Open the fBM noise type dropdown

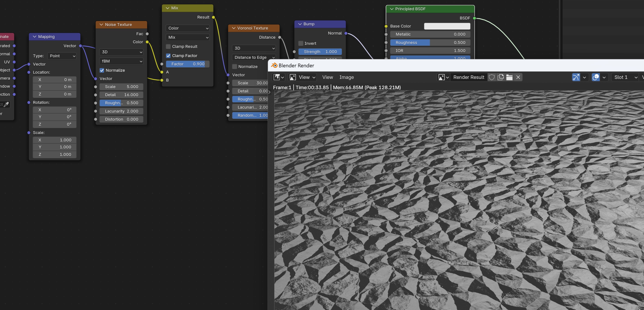121,61
